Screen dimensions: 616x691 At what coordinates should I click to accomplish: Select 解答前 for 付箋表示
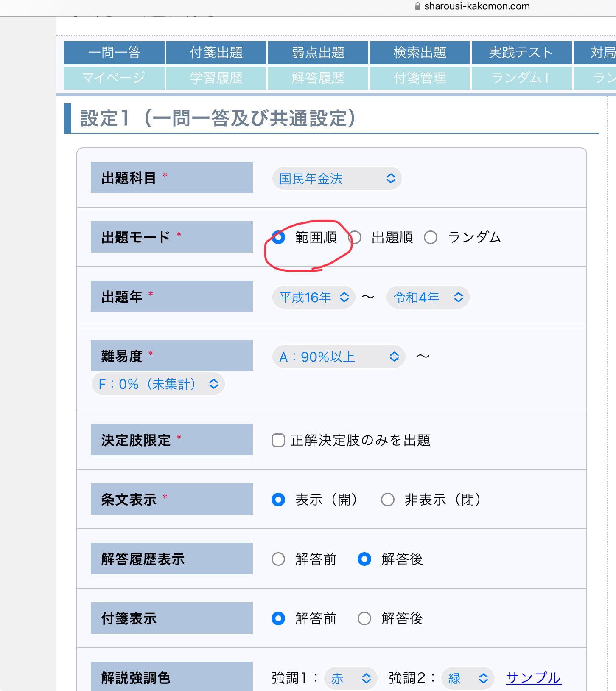278,618
